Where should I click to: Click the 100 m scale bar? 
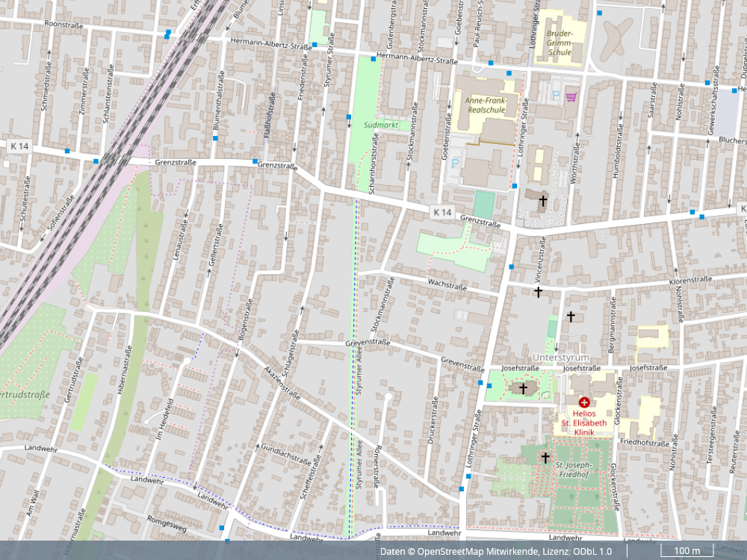click(686, 552)
